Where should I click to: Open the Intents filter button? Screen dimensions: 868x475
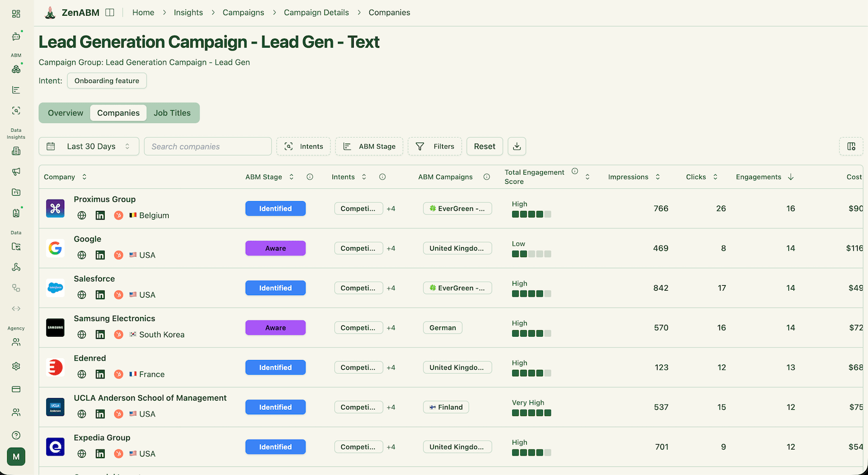click(x=304, y=146)
